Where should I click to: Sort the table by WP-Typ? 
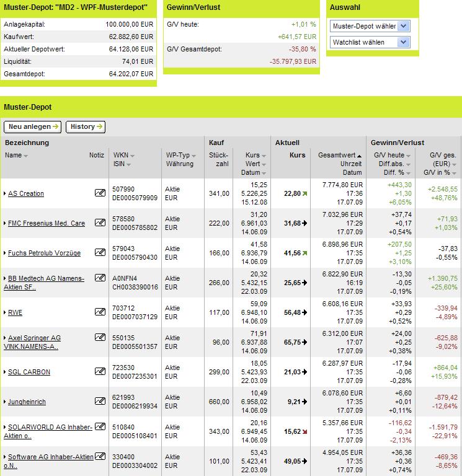coord(193,156)
